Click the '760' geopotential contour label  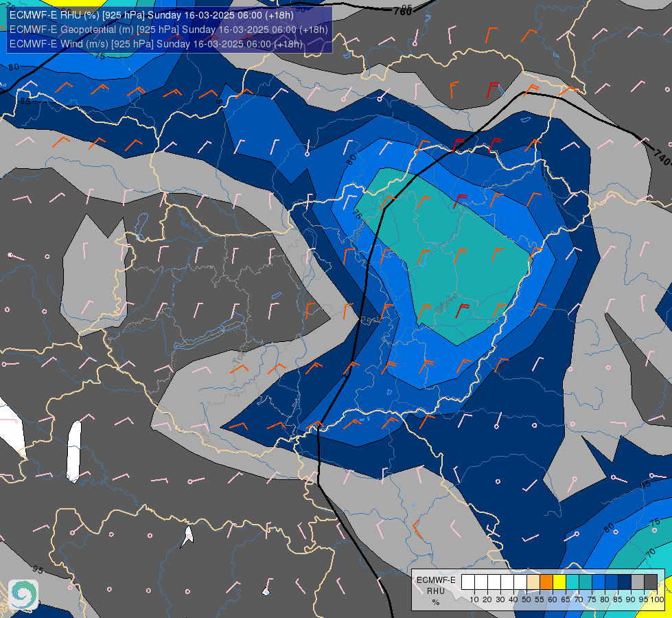pos(403,11)
